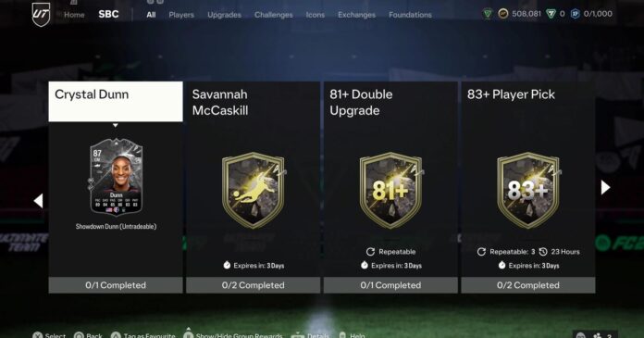This screenshot has width=644, height=338.
Task: Switch to the Upgrades tab
Action: (224, 15)
